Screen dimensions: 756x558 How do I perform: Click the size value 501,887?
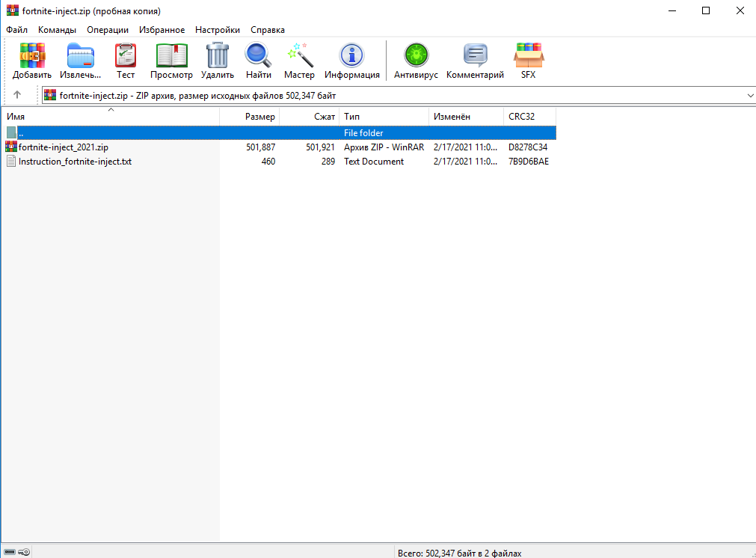click(260, 147)
